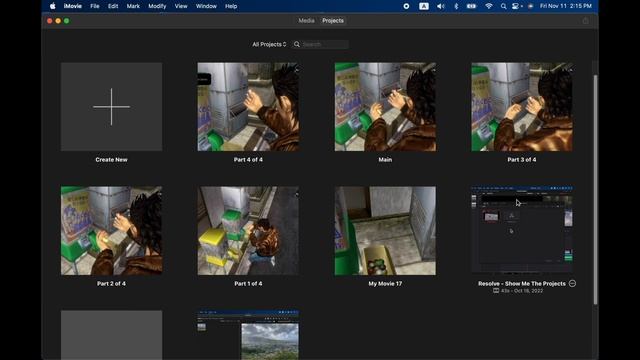Open the Window menu
The image size is (640, 360).
(x=206, y=6)
